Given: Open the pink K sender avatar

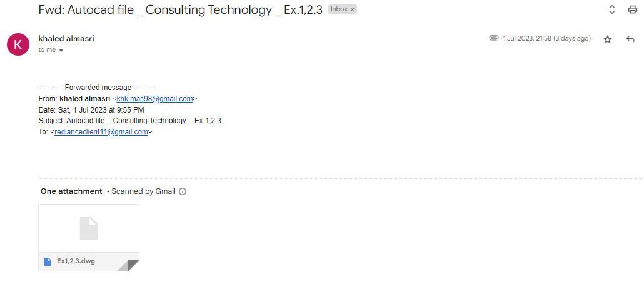Looking at the screenshot, I should point(18,44).
